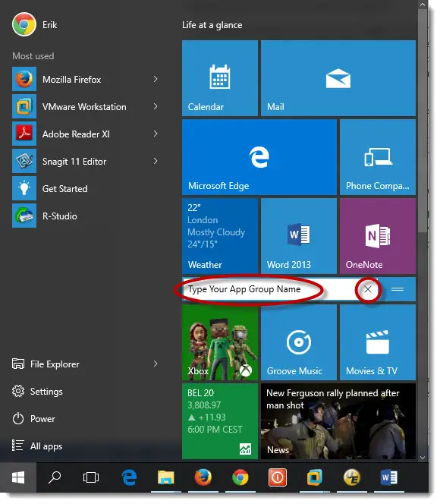Open the BEL 20 Money tile
This screenshot has width=440, height=504.
[x=220, y=421]
